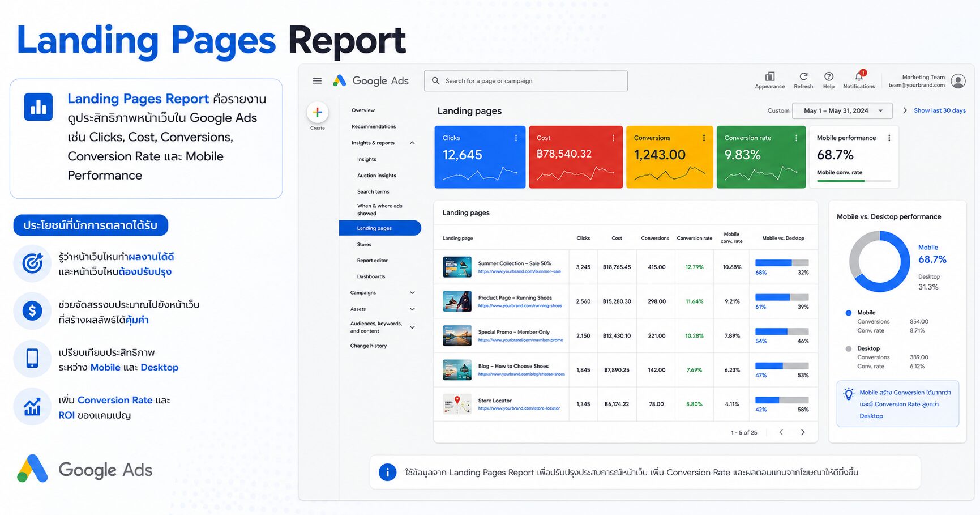Click Store Locator map thumbnail

[x=457, y=404]
